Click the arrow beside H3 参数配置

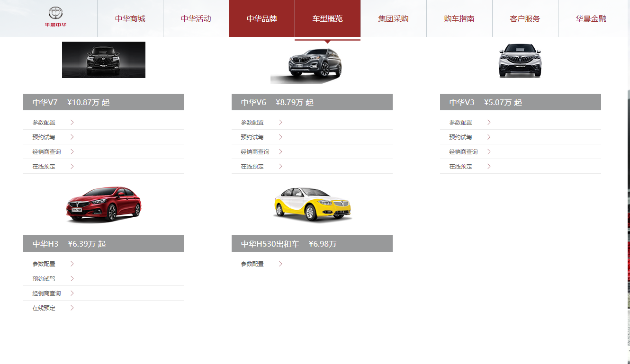pyautogui.click(x=72, y=264)
